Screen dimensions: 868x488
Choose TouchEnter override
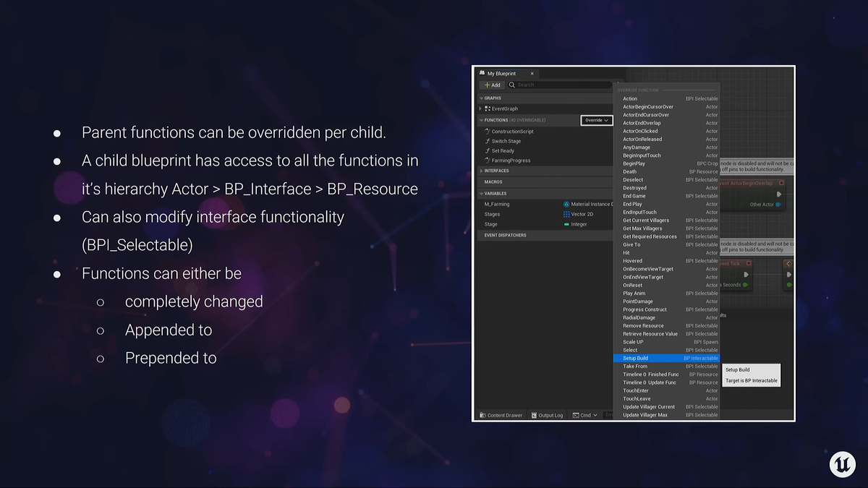[x=666, y=390]
